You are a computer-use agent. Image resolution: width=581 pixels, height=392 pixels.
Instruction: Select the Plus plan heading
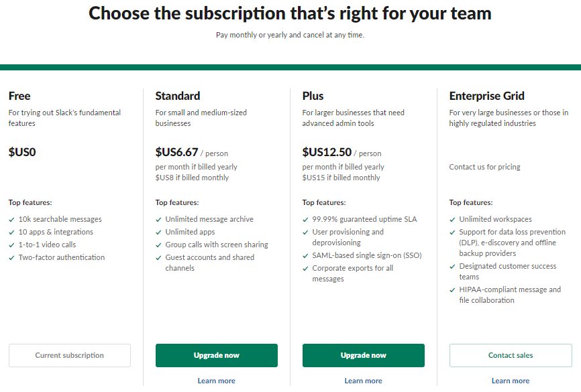click(313, 96)
